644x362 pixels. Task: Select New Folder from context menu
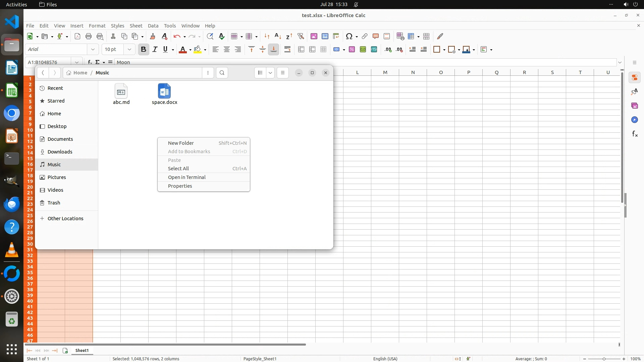click(x=181, y=143)
